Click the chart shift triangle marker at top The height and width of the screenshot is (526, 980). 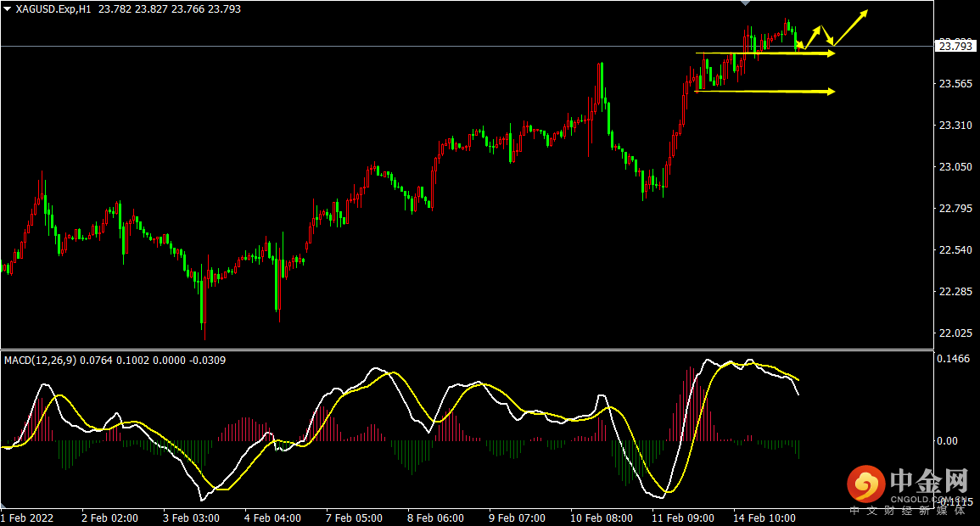tap(745, 3)
